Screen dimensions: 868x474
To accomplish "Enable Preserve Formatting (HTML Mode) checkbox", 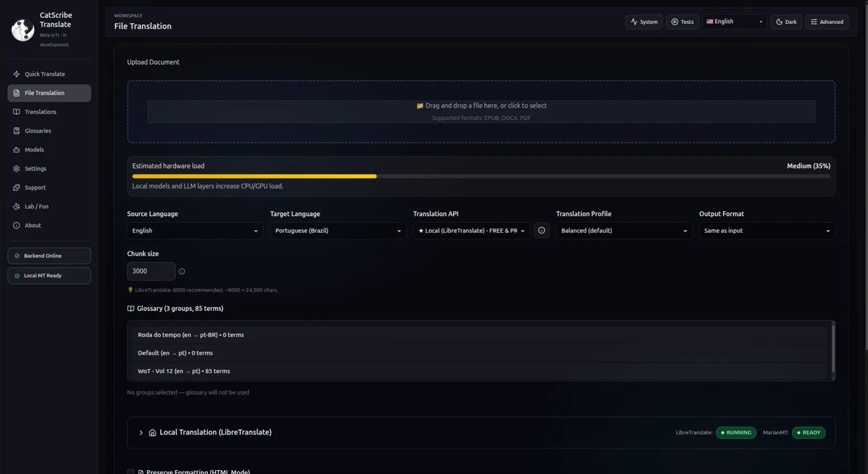I will [131, 471].
